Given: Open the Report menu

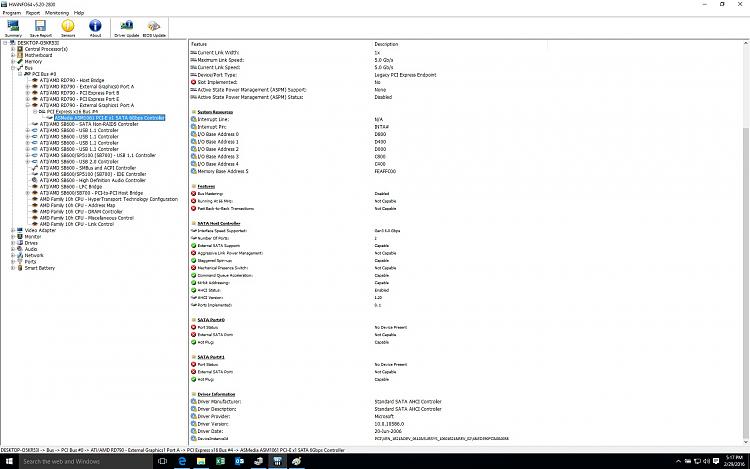Looking at the screenshot, I should pos(33,13).
